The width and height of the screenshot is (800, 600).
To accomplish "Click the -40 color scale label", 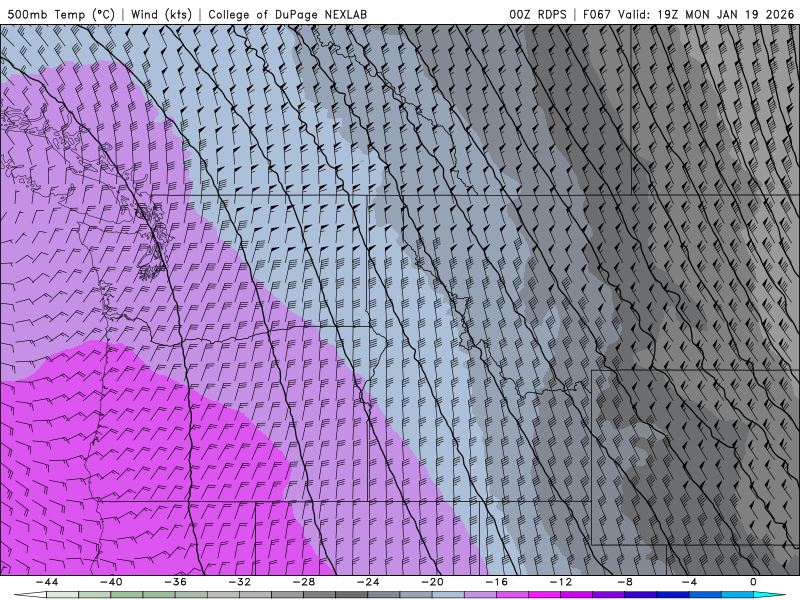I will [x=111, y=582].
